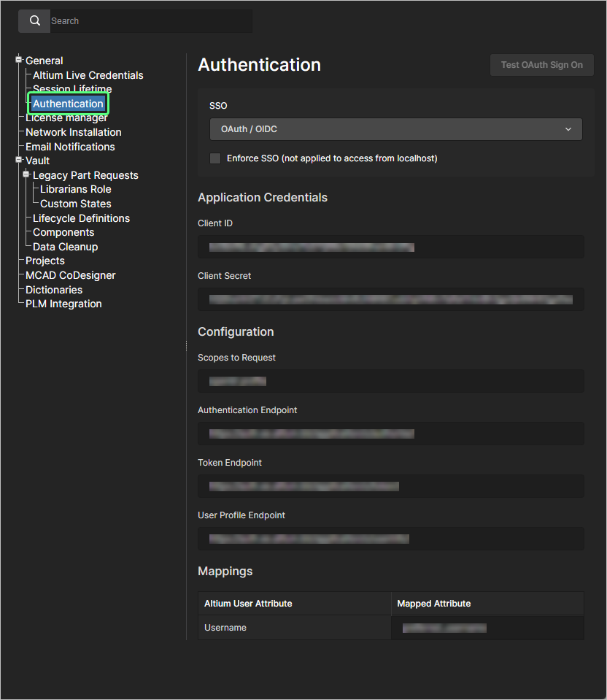Click the Token Endpoint field
The image size is (607, 700).
pos(391,486)
